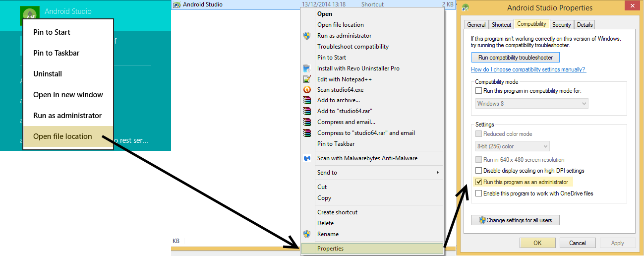644x256 pixels.
Task: Select Pin to Taskbar in Explorer context menu
Action: coord(372,144)
